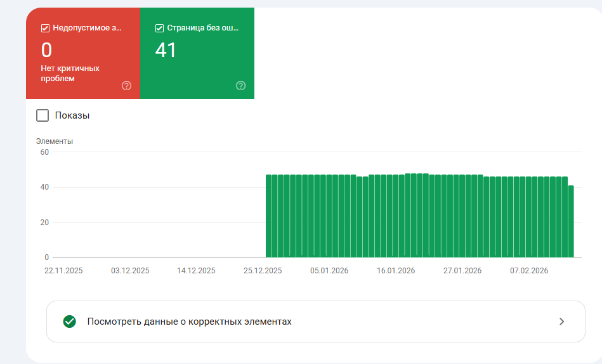Open help icon on the green valid card
602x364 pixels.
point(240,86)
